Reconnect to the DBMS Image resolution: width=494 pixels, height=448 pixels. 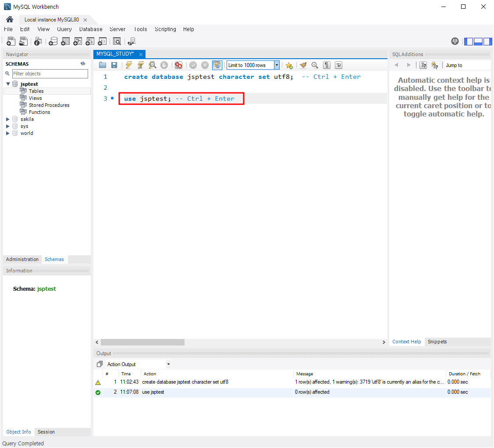point(131,41)
